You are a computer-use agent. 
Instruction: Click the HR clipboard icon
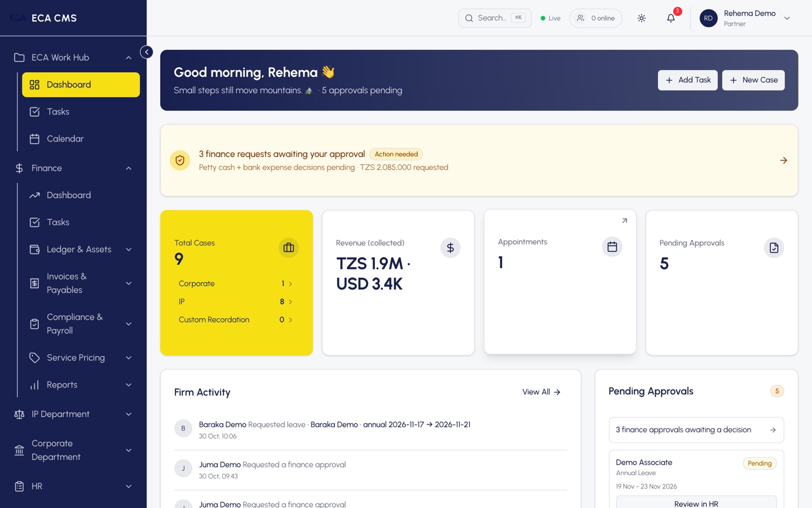pos(19,487)
